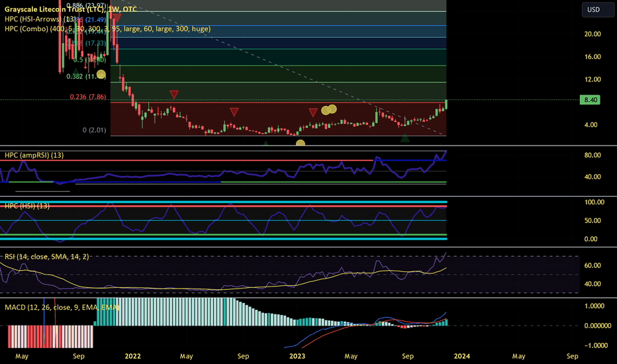Click the 0.000000 value on the MACD scale
Viewport: 617px width, 364px height.
pyautogui.click(x=597, y=326)
